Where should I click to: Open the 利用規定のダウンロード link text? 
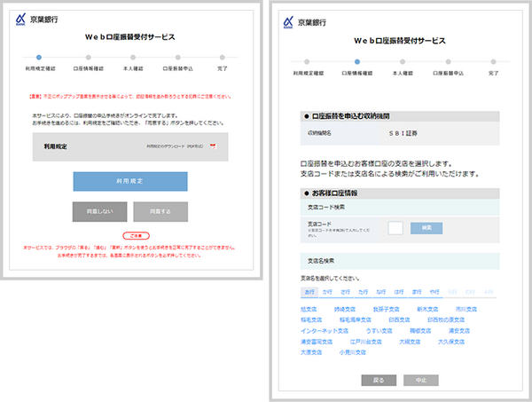click(x=175, y=146)
